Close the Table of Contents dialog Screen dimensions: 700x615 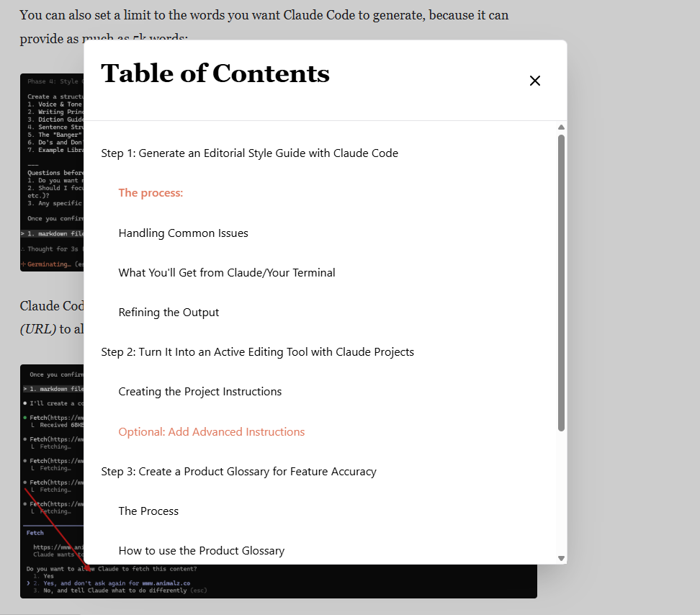535,81
